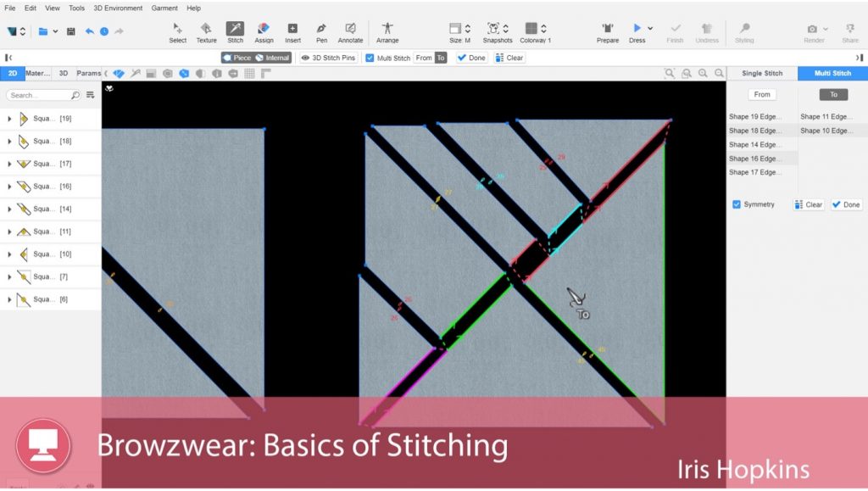Viewport: 868px width, 491px height.
Task: Toggle the Symmetry checkbox
Action: (x=737, y=204)
